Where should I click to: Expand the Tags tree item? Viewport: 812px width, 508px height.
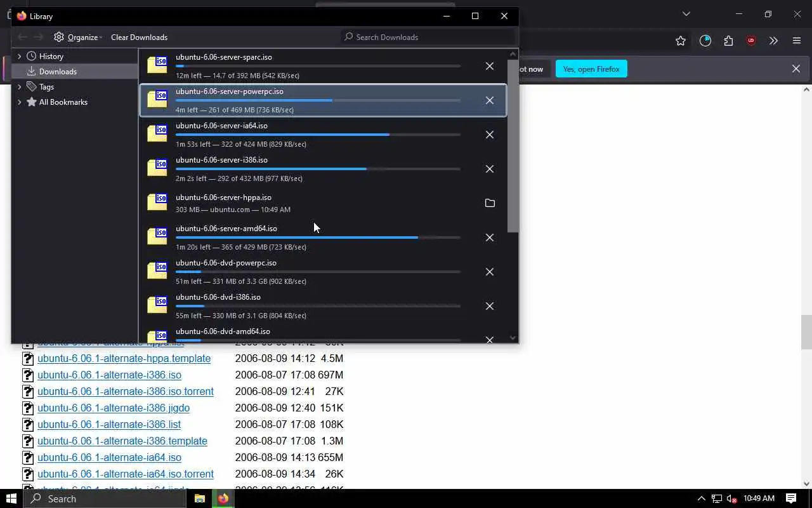(19, 86)
